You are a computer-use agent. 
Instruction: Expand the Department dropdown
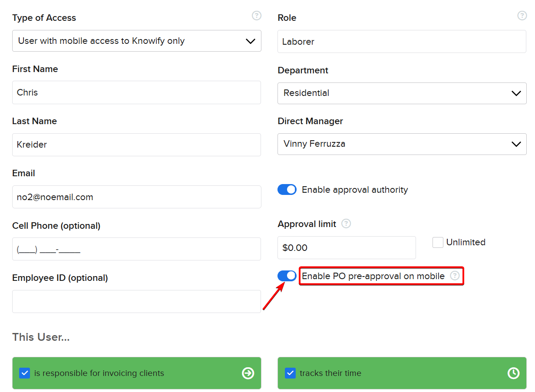coord(402,93)
